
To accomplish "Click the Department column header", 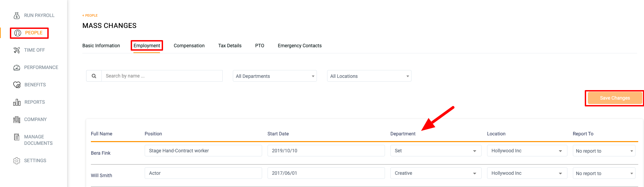I will [x=403, y=134].
